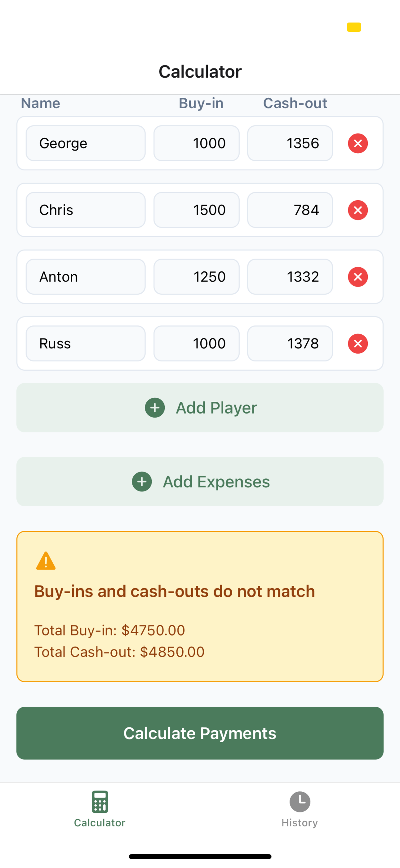The image size is (400, 868).
Task: Tap the orange warning triangle icon
Action: (46, 561)
